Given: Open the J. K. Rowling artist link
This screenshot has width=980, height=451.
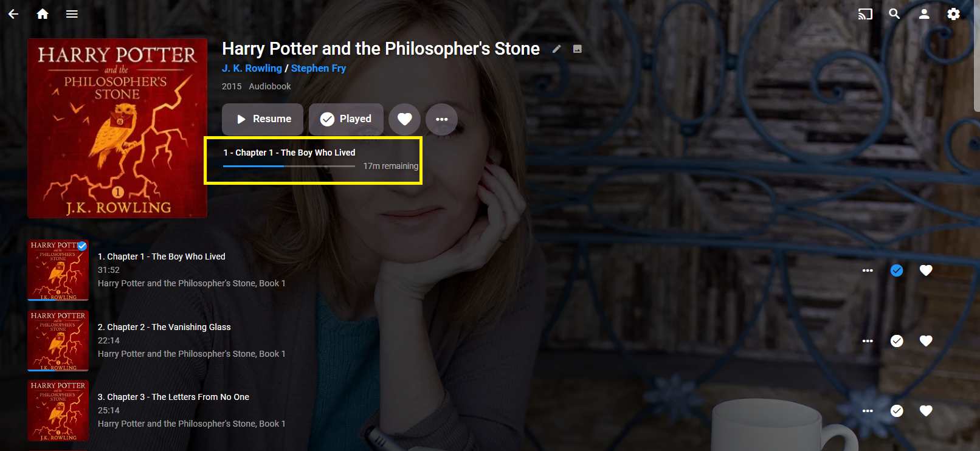Looking at the screenshot, I should 252,69.
